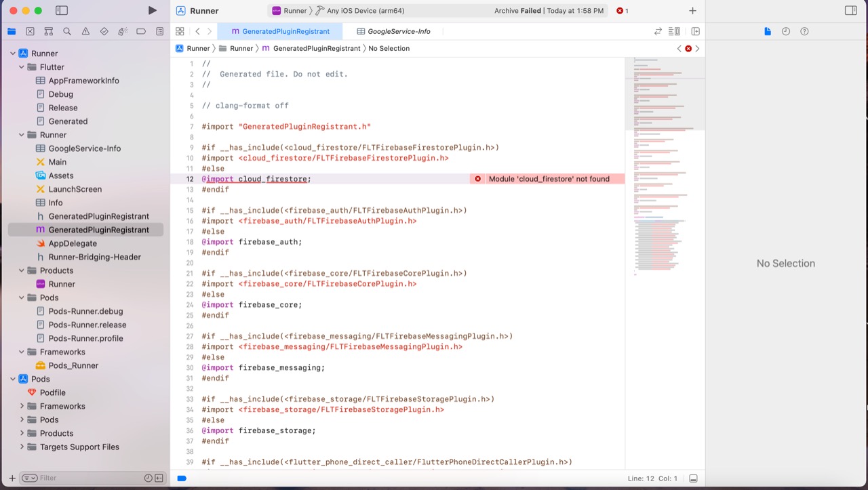Open the Debug navigator spray icon
This screenshot has width=868, height=490.
click(x=123, y=31)
